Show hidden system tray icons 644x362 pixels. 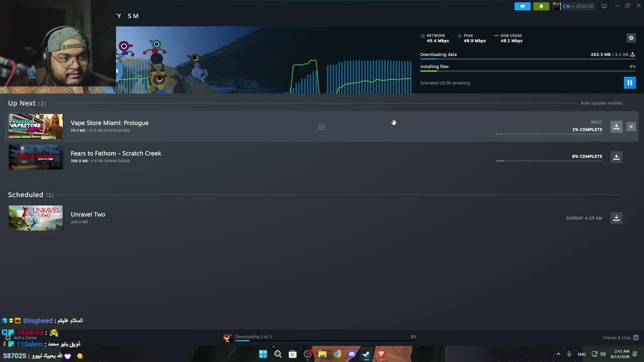pos(558,354)
